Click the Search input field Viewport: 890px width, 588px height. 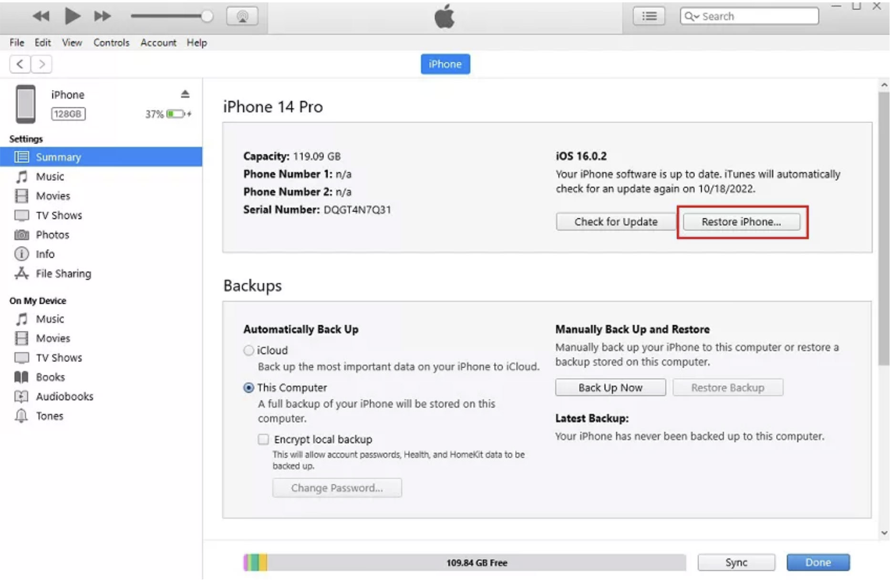coord(749,16)
